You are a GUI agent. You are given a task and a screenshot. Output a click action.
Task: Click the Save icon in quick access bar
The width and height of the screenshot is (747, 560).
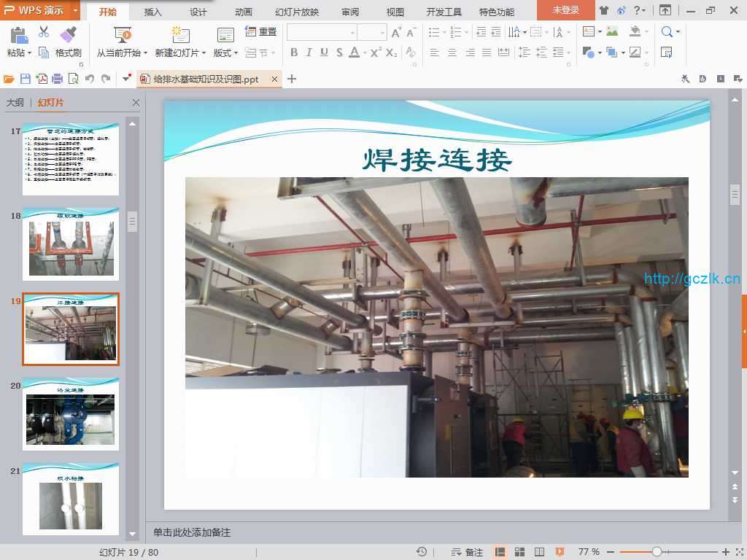pyautogui.click(x=26, y=79)
